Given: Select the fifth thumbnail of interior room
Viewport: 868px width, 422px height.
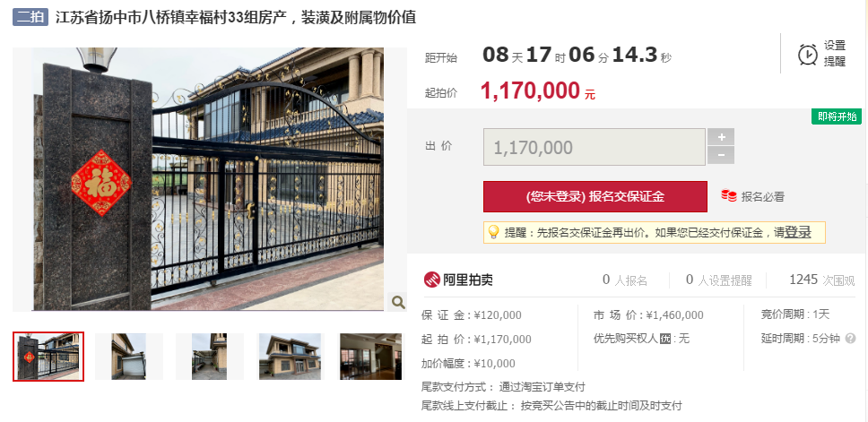Looking at the screenshot, I should 371,357.
